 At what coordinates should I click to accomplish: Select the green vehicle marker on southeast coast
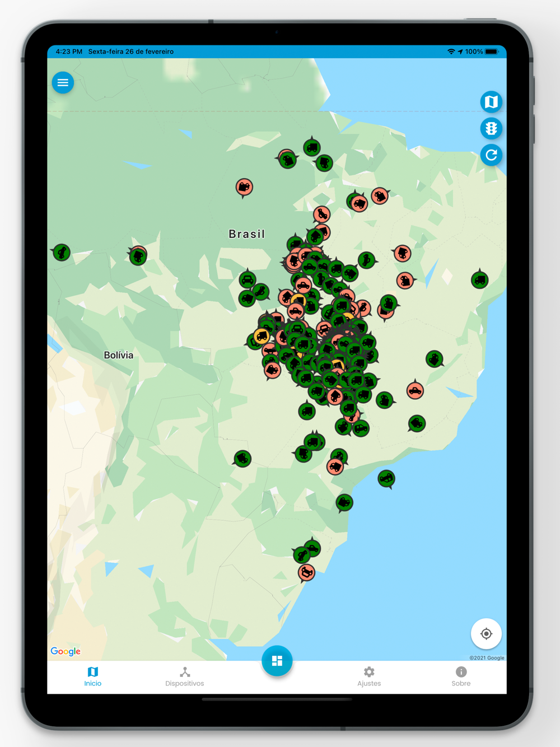coord(386,479)
